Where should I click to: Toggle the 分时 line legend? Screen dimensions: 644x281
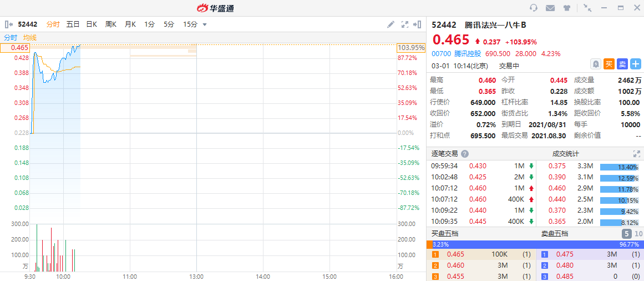tap(11, 37)
